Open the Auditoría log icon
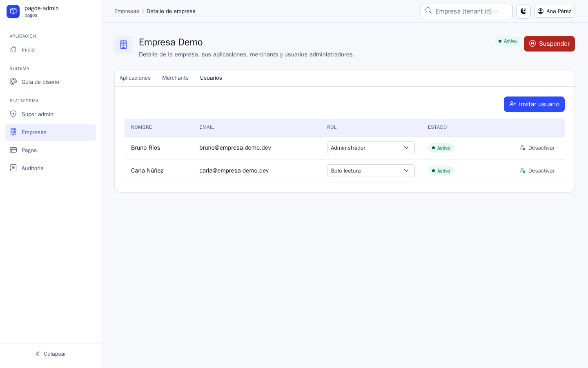Screen dimensions: 588x368 pos(13,168)
